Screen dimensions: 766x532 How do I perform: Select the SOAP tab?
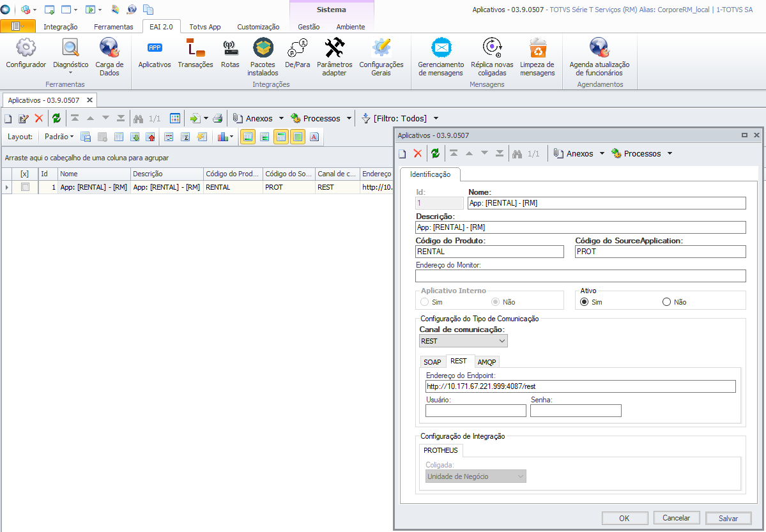(x=433, y=362)
